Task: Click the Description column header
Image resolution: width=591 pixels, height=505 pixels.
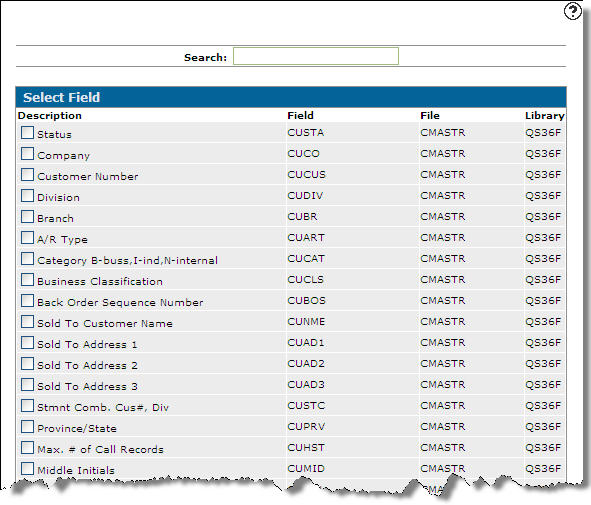Action: tap(50, 116)
